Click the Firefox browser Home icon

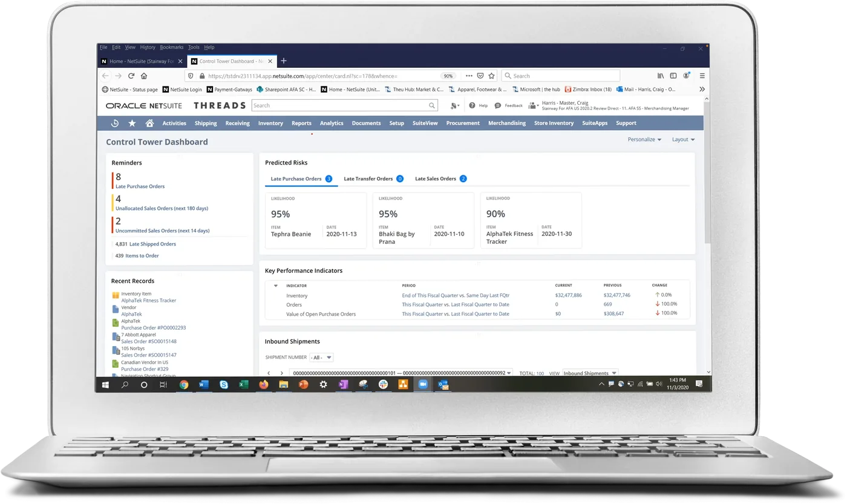[x=144, y=76]
